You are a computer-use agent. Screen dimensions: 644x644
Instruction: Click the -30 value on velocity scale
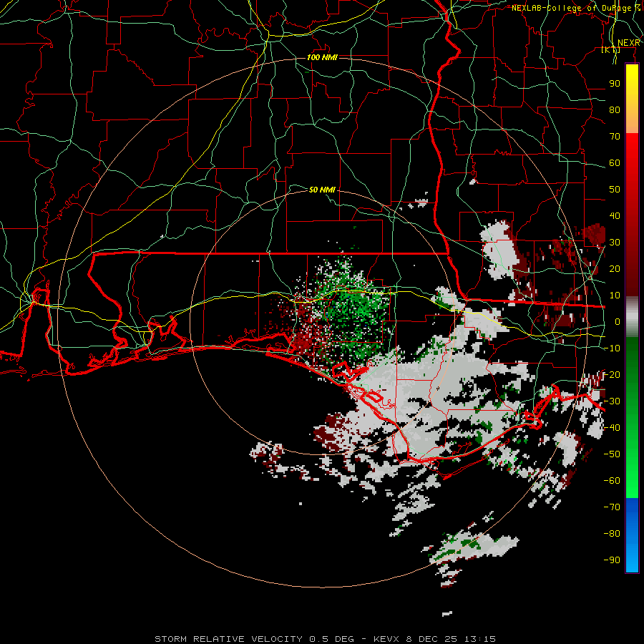[612, 401]
